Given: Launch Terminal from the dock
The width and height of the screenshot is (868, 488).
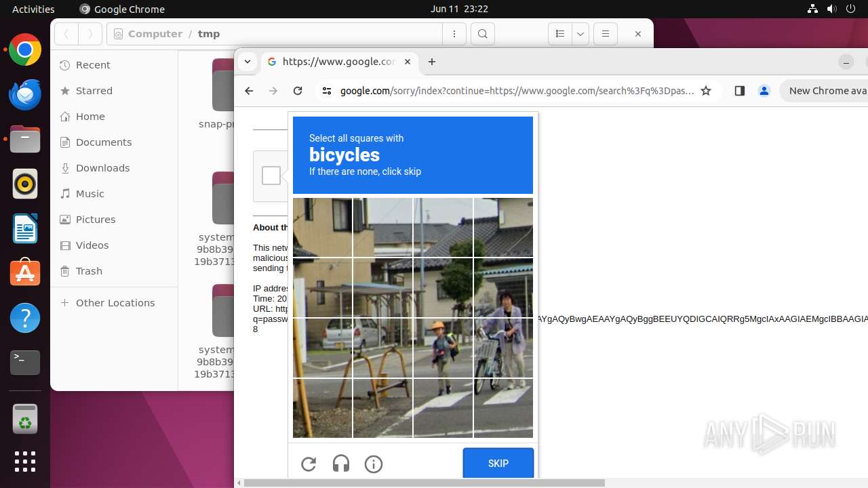Looking at the screenshot, I should 25,363.
